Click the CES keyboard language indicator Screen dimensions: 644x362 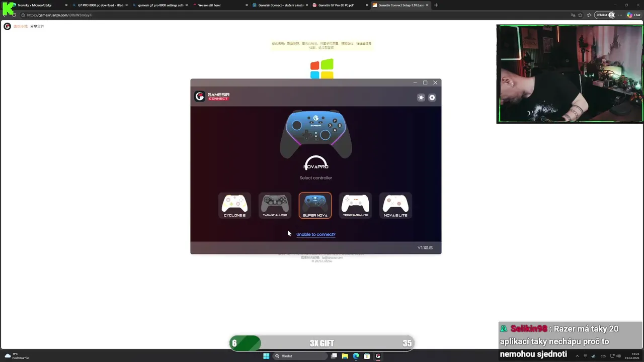[603, 356]
